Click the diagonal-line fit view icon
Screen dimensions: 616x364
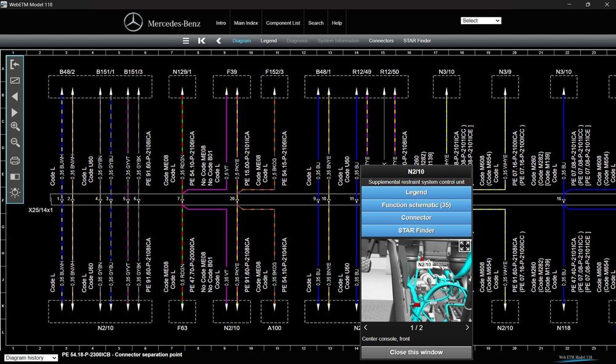[x=15, y=81]
